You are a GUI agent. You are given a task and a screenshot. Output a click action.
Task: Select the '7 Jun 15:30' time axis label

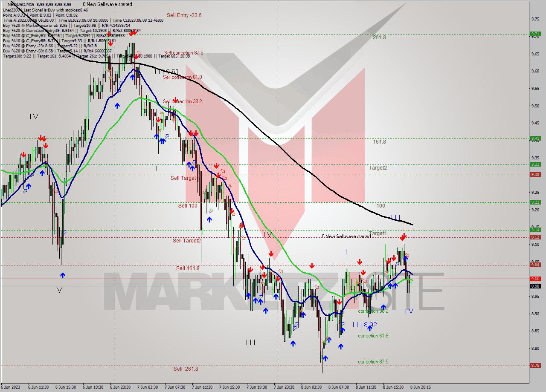point(229,387)
